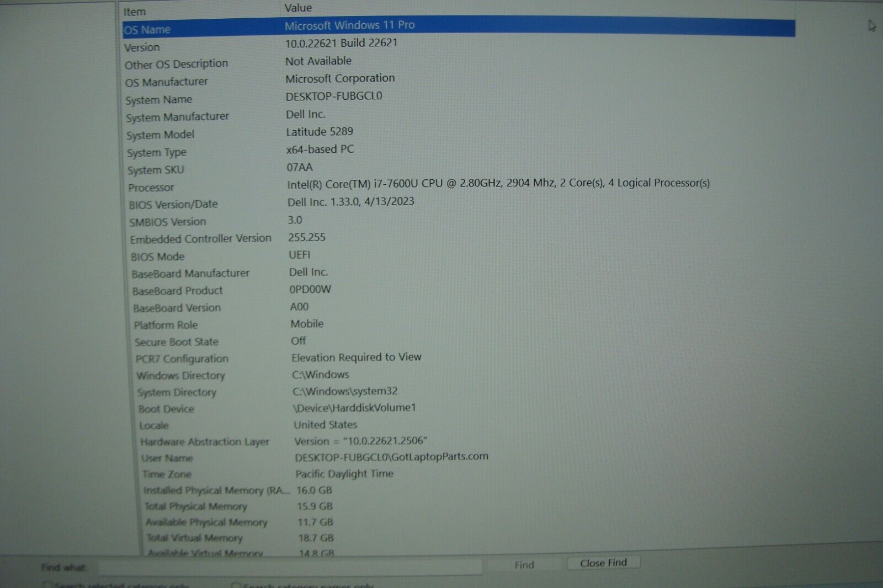This screenshot has width=883, height=588.
Task: Select the System Manufacturer row
Action: [x=460, y=116]
